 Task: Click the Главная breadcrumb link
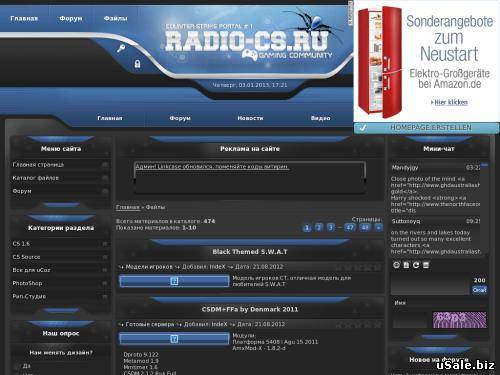pos(128,207)
